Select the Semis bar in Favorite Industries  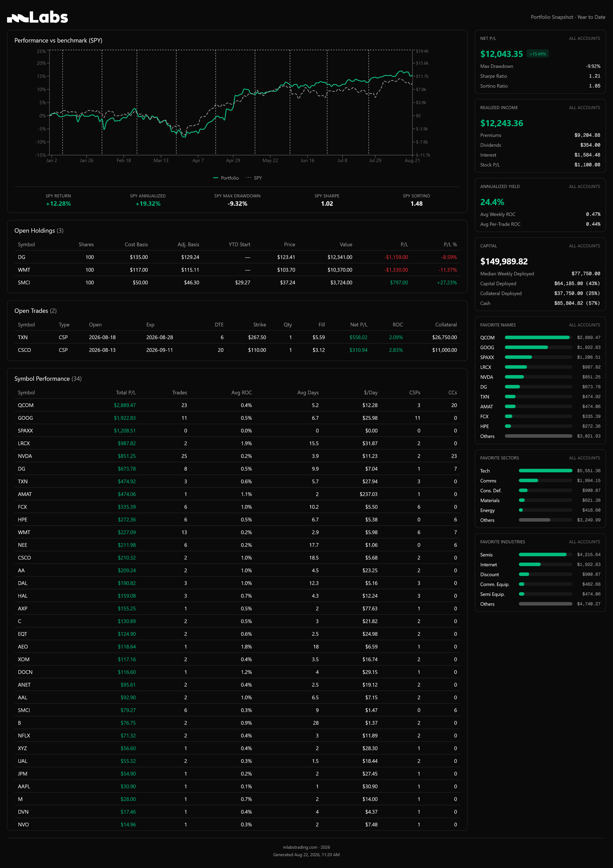tap(545, 554)
